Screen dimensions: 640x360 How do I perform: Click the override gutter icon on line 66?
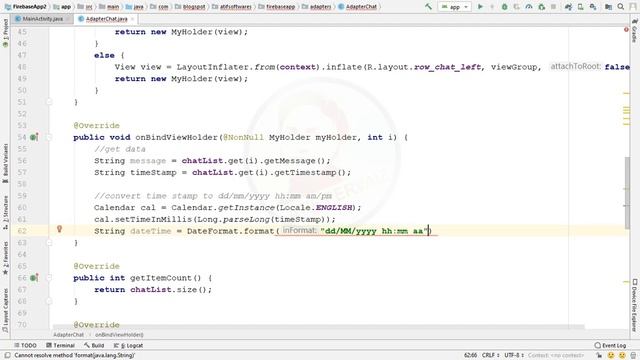34,278
